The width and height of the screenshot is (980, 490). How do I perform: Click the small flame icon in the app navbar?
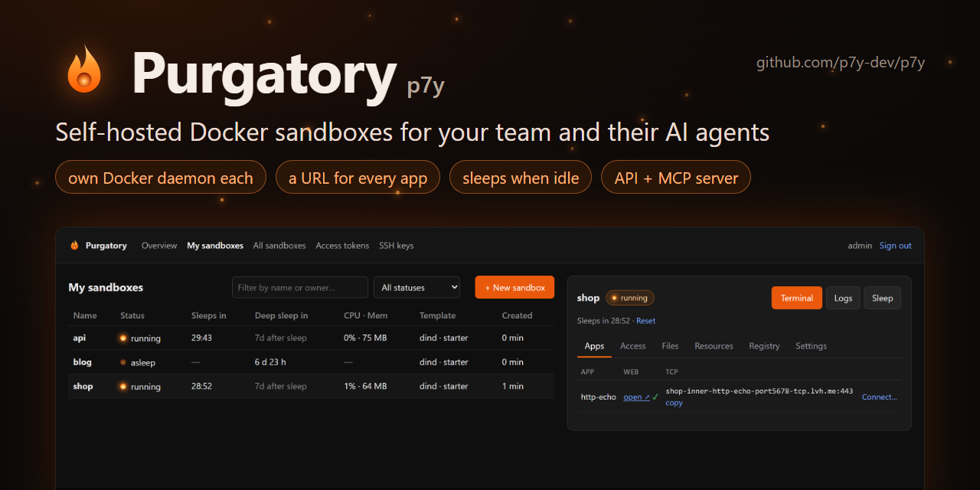pyautogui.click(x=74, y=246)
